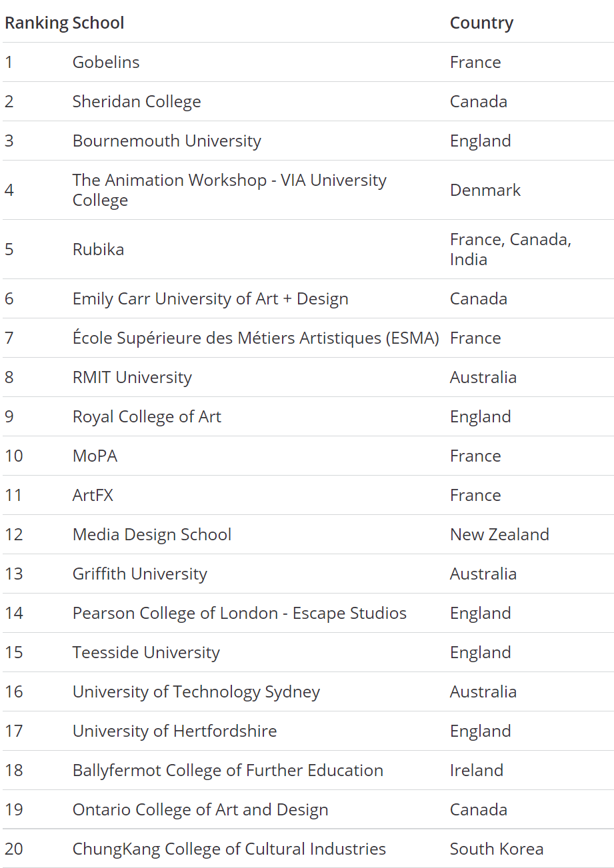Viewport: 614px width, 868px height.
Task: Click the Country column header
Action: click(x=481, y=23)
